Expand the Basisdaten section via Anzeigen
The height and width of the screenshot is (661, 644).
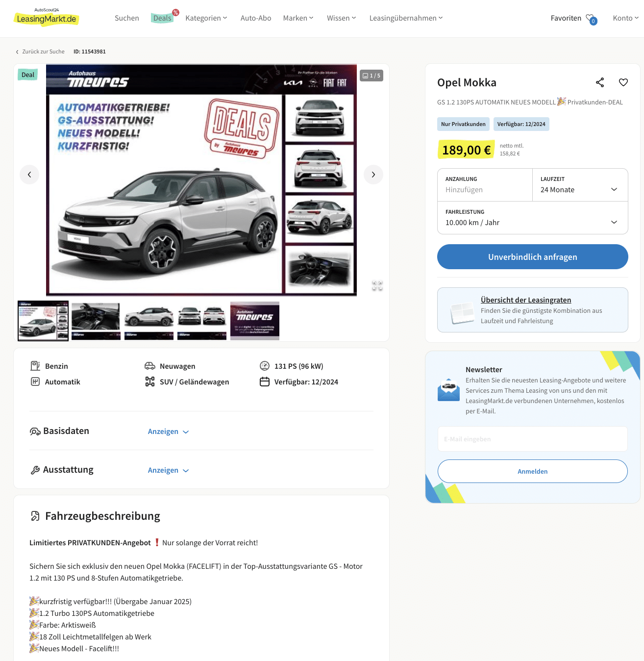169,432
